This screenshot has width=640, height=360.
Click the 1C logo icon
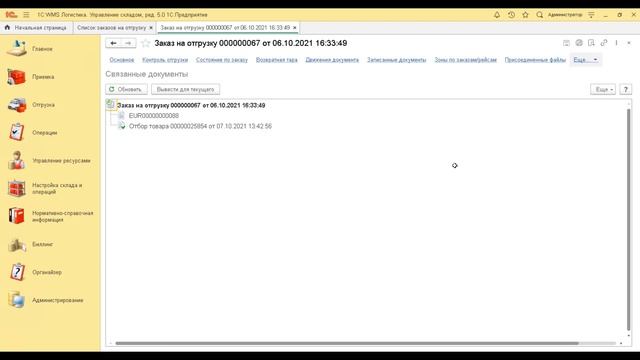[11, 15]
